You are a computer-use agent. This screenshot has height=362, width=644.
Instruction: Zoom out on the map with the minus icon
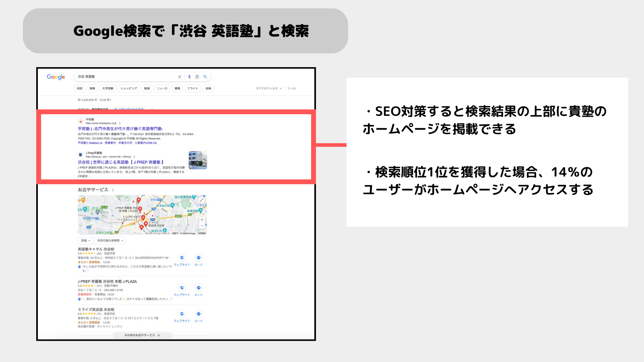(202, 226)
